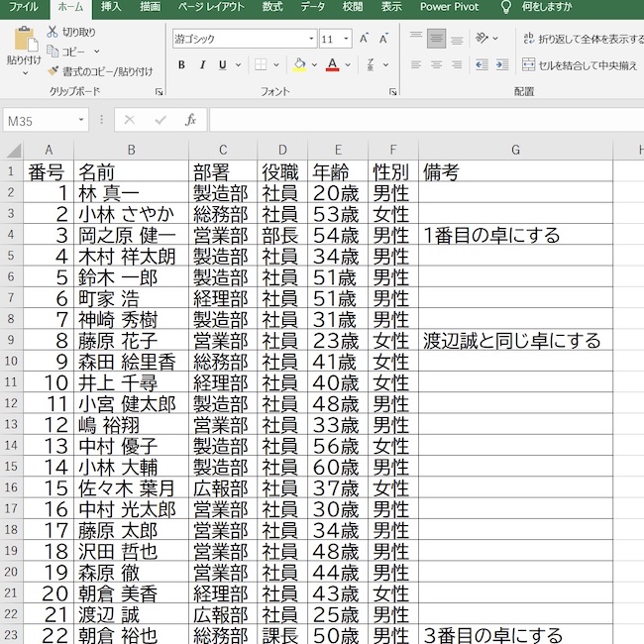The image size is (644, 644).
Task: Click Merge and Center (セルを結合して中央揃え)
Action: point(581,65)
